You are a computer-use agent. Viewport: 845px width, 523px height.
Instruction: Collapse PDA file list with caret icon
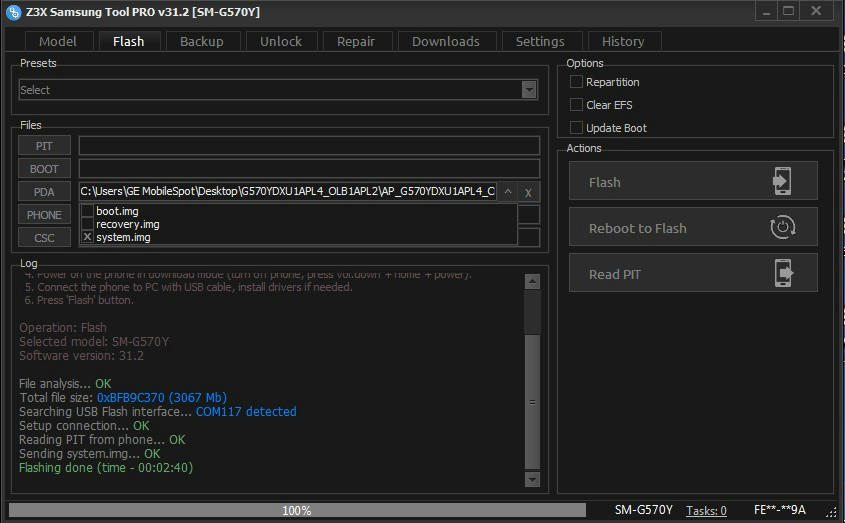click(508, 191)
